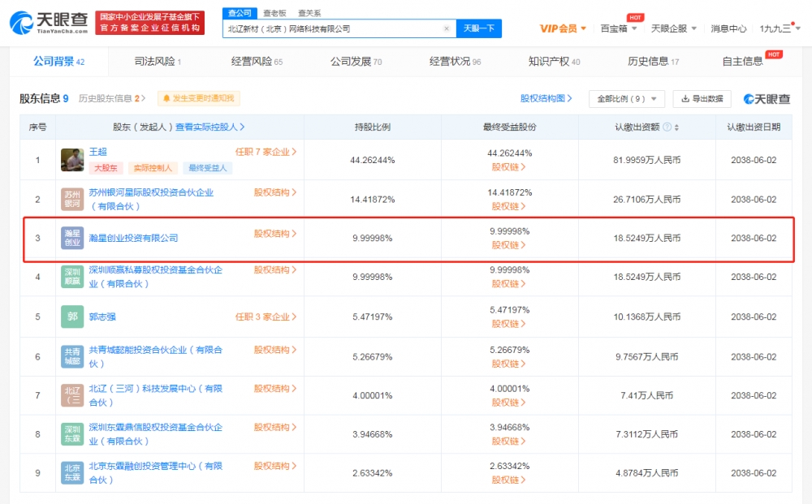Switch to the 历史信息 tab
Image resolution: width=812 pixels, height=504 pixels.
pos(653,62)
